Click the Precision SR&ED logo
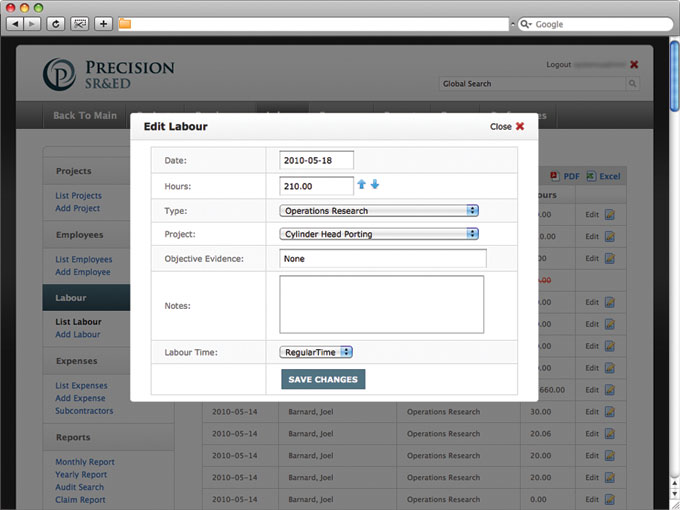The width and height of the screenshot is (680, 510). [x=109, y=74]
